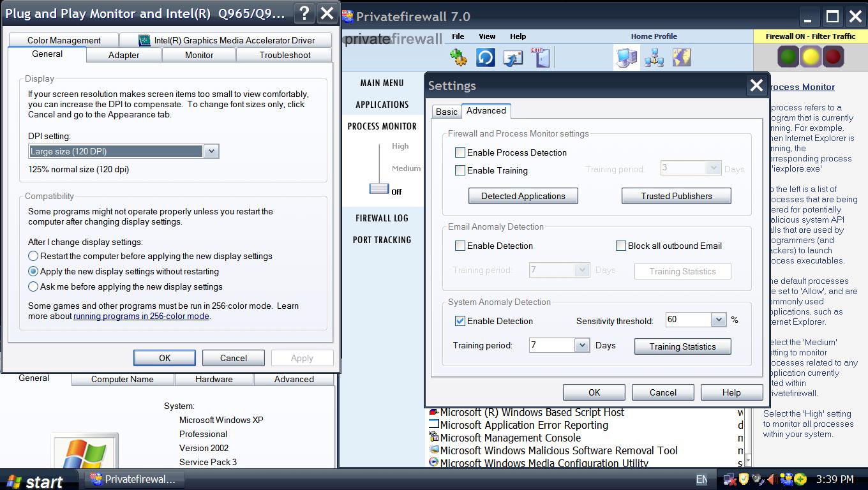Enable Process Detection checkbox
868x490 pixels.
(x=460, y=152)
